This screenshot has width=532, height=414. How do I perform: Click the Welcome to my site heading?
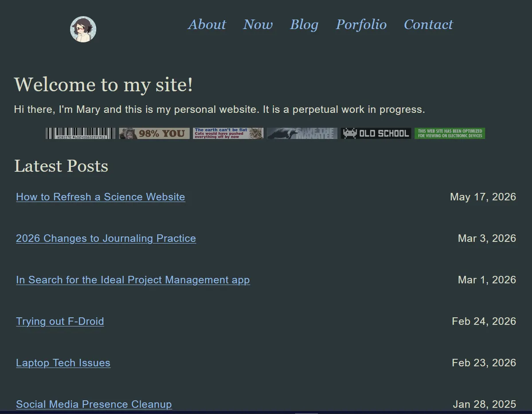(x=104, y=85)
